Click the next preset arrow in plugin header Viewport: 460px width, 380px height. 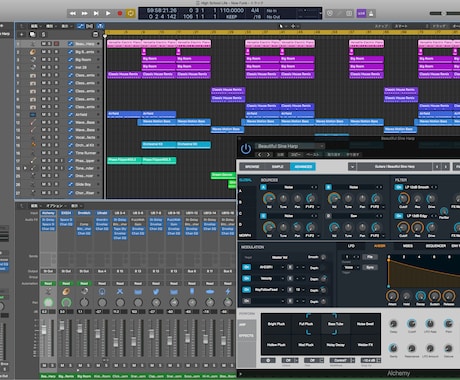coord(268,155)
